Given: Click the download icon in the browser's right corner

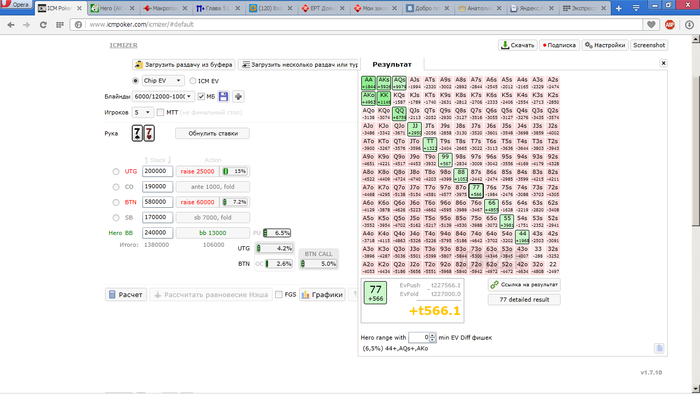Looking at the screenshot, I should 689,25.
